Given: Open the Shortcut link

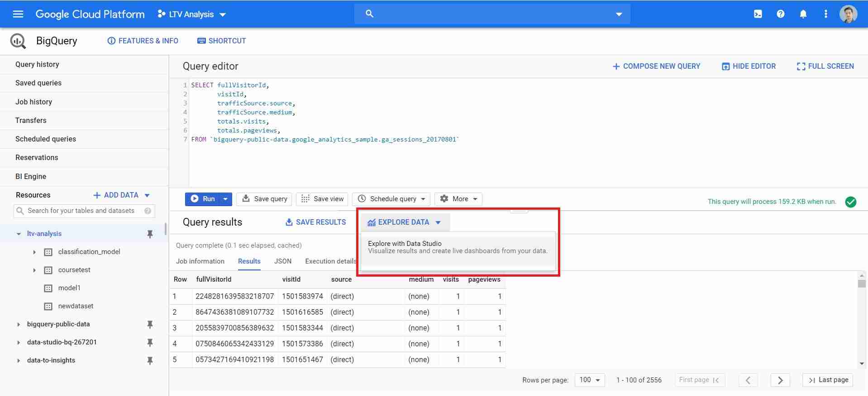Looking at the screenshot, I should pyautogui.click(x=222, y=41).
